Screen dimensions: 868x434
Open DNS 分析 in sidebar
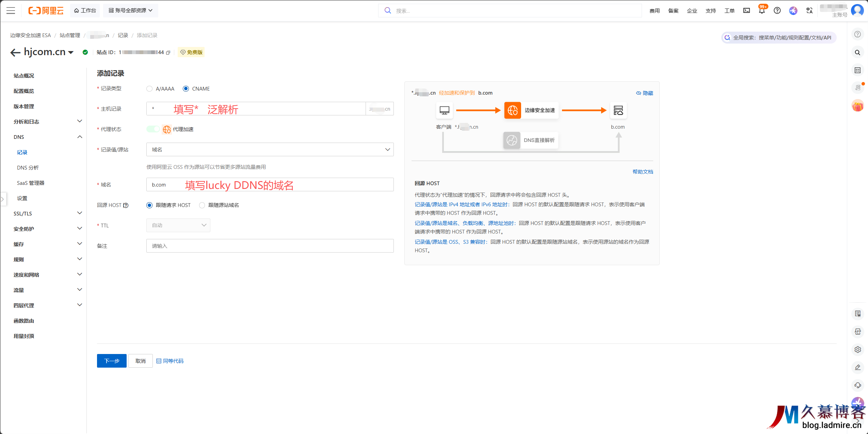point(28,168)
